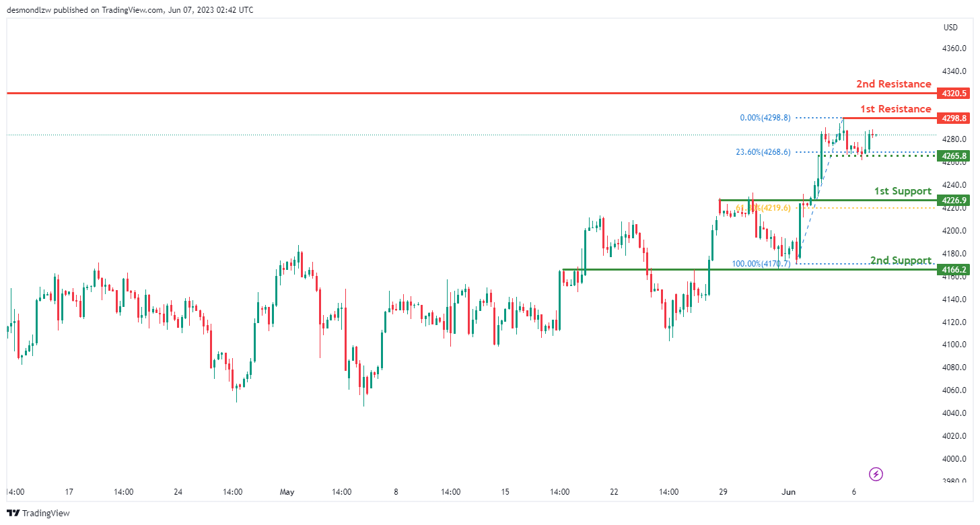Select the red 2nd Resistance horizontal line
The image size is (980, 525).
coord(404,93)
